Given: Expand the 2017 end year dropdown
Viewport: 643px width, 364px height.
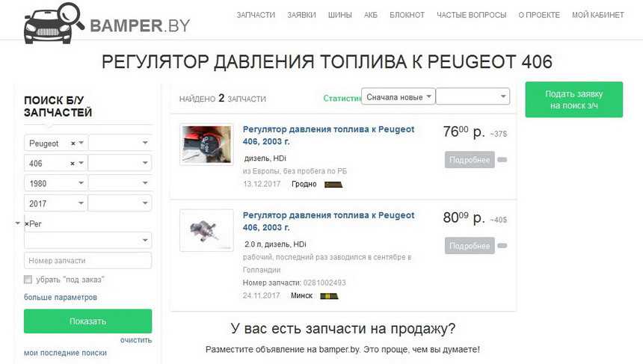Looking at the screenshot, I should coord(55,203).
